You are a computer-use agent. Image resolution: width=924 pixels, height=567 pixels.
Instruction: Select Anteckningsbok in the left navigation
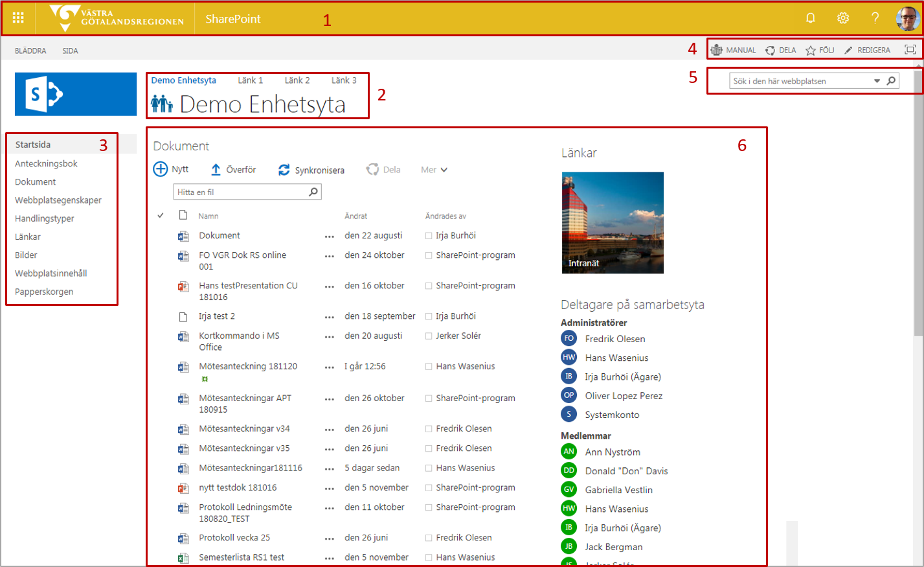[x=46, y=163]
